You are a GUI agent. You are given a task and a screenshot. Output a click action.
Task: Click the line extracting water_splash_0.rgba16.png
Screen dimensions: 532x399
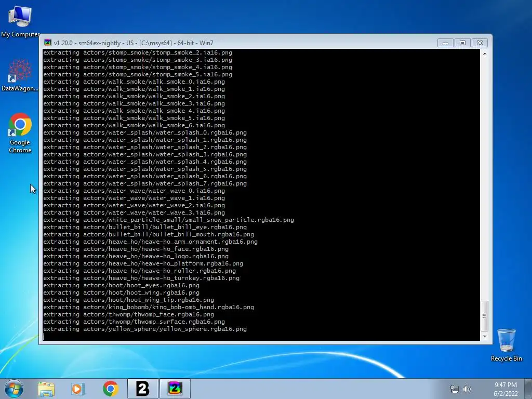click(145, 132)
